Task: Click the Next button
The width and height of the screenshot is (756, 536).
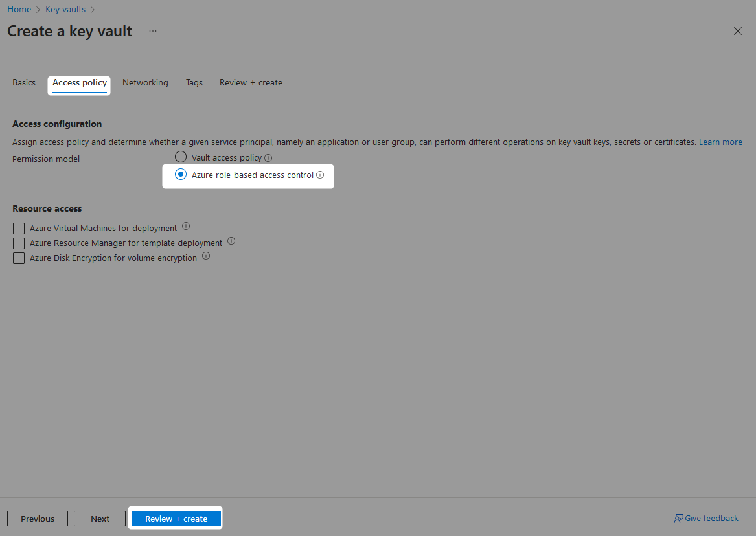Action: [x=100, y=519]
